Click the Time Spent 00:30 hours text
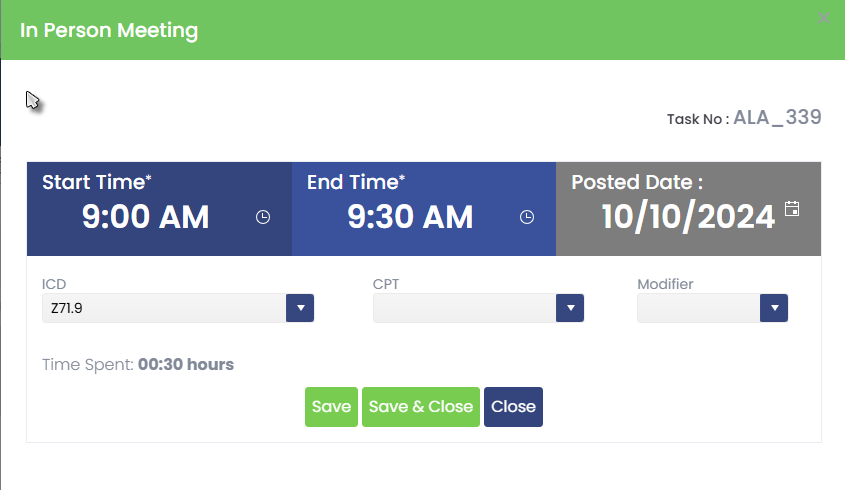845x490 pixels. point(138,364)
